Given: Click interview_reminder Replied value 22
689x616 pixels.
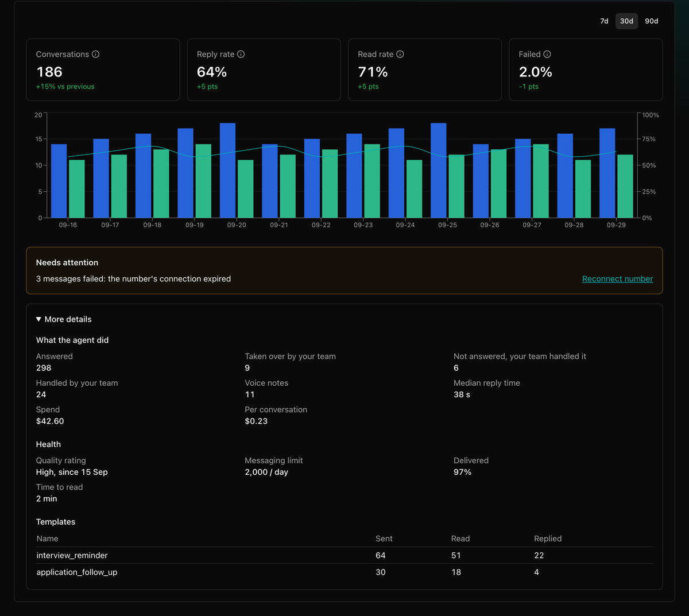Looking at the screenshot, I should [x=539, y=555].
